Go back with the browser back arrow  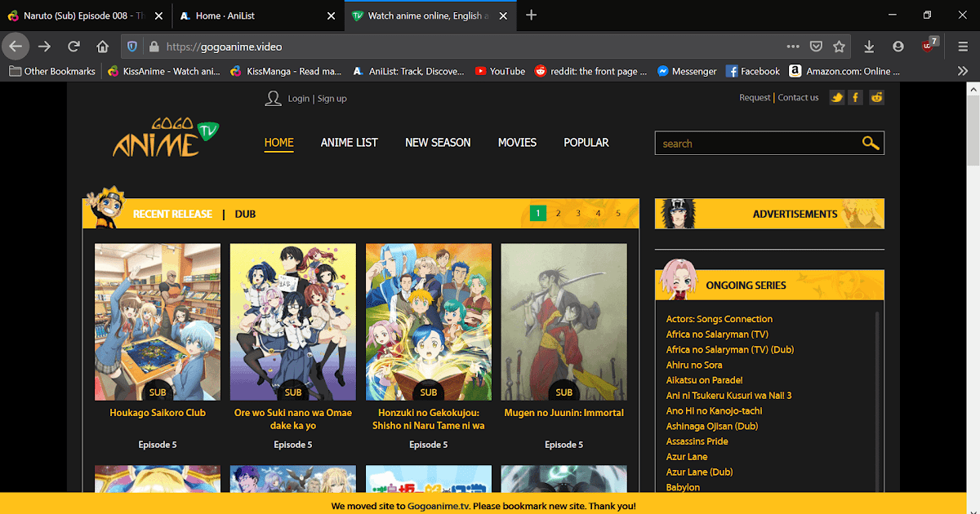(16, 47)
